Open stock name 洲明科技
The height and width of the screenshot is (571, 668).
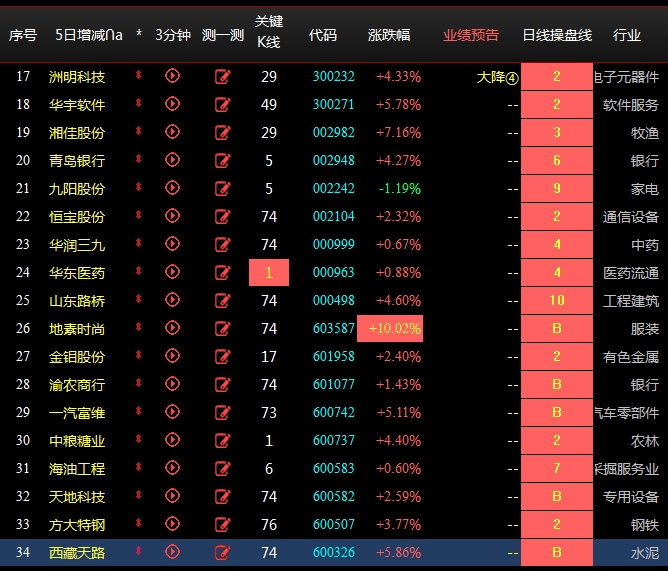point(77,77)
